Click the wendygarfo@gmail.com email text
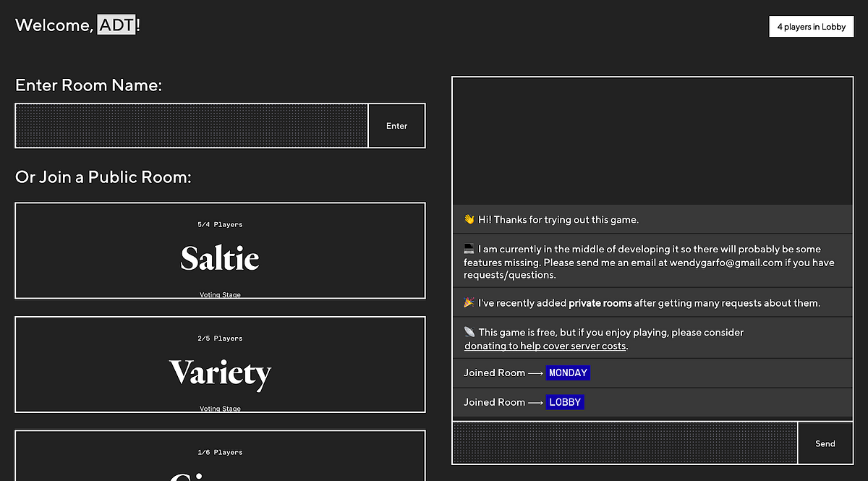The width and height of the screenshot is (868, 481). click(x=726, y=262)
